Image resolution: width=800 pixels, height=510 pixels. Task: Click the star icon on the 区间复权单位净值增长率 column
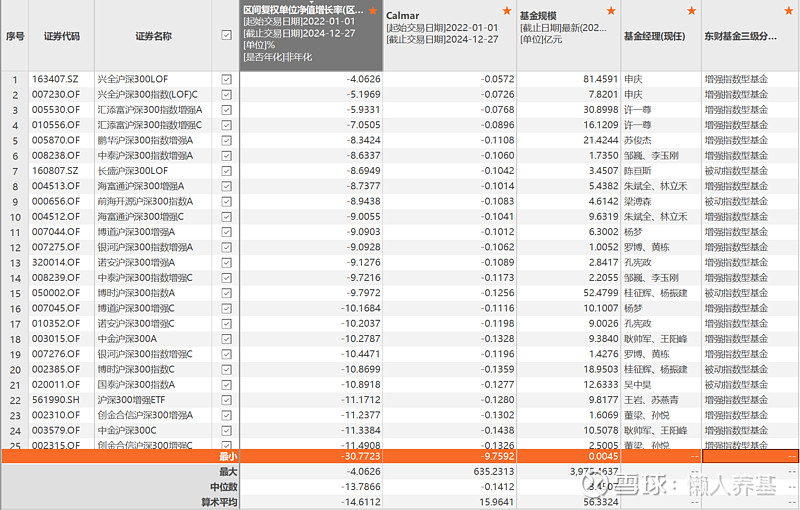pyautogui.click(x=373, y=10)
